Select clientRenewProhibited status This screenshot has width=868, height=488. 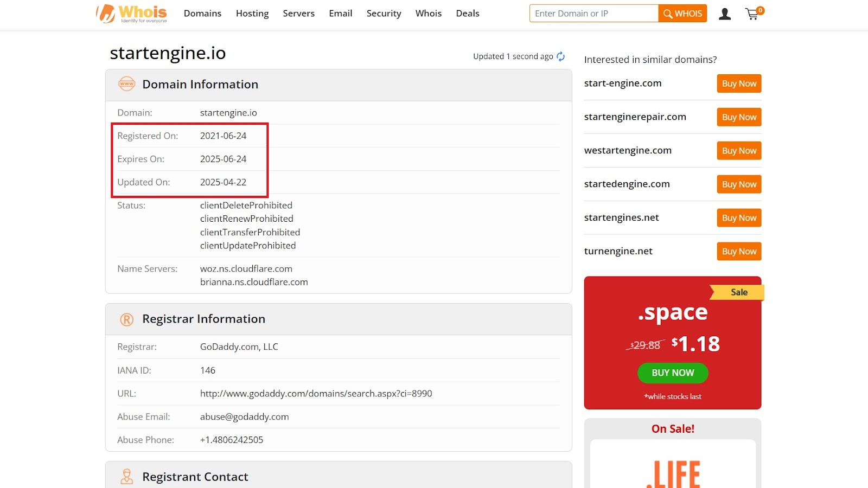coord(247,219)
